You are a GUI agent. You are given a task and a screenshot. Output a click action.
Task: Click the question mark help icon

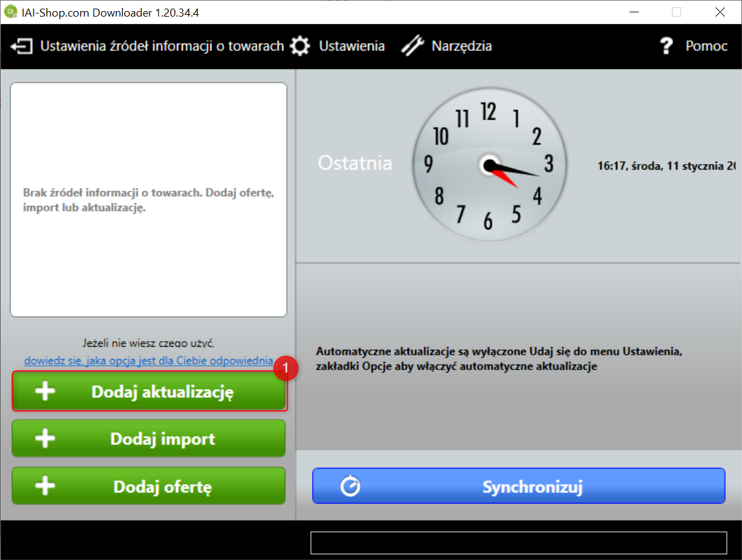pos(666,47)
